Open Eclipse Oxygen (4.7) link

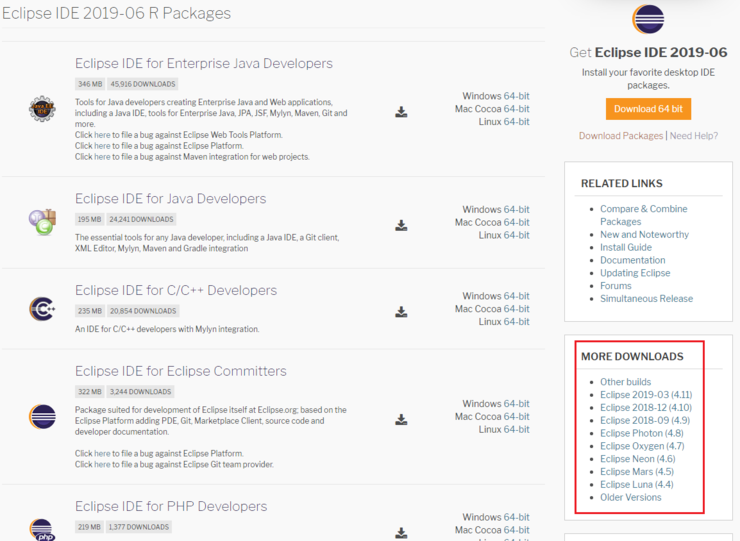pos(642,446)
